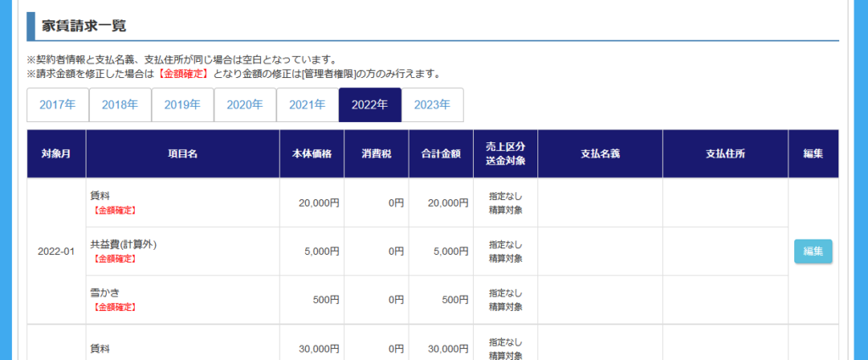Click 指定なし 精算対象 in the 雪かき row
This screenshot has width=868, height=360.
pyautogui.click(x=505, y=300)
